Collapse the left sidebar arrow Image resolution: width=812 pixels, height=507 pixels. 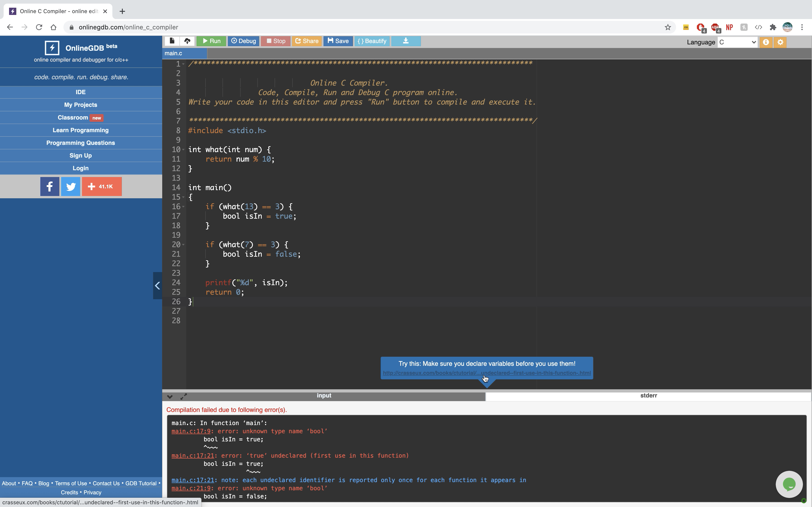[x=157, y=286]
